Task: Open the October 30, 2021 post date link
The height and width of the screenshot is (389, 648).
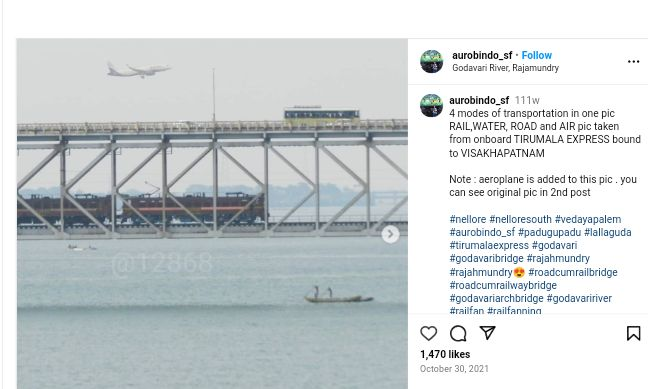Action: click(454, 369)
